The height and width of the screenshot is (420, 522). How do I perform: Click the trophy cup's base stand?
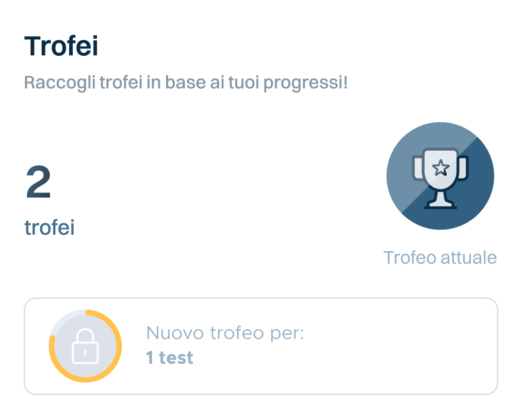point(440,204)
